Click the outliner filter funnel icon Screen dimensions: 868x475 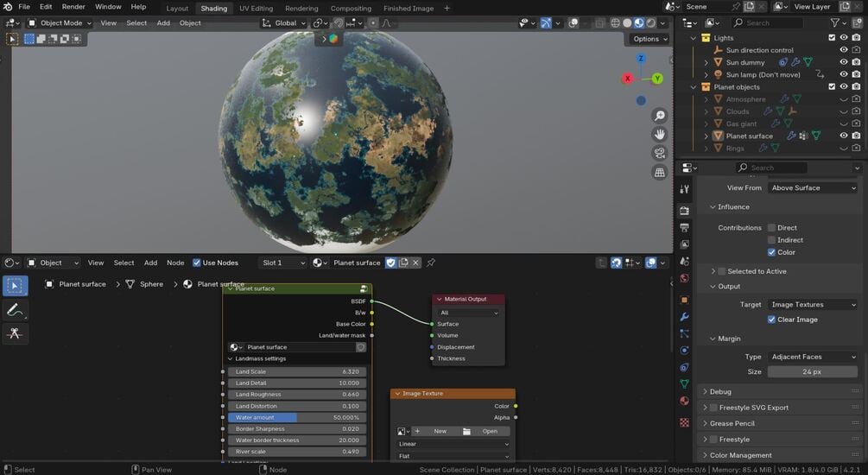click(x=835, y=22)
